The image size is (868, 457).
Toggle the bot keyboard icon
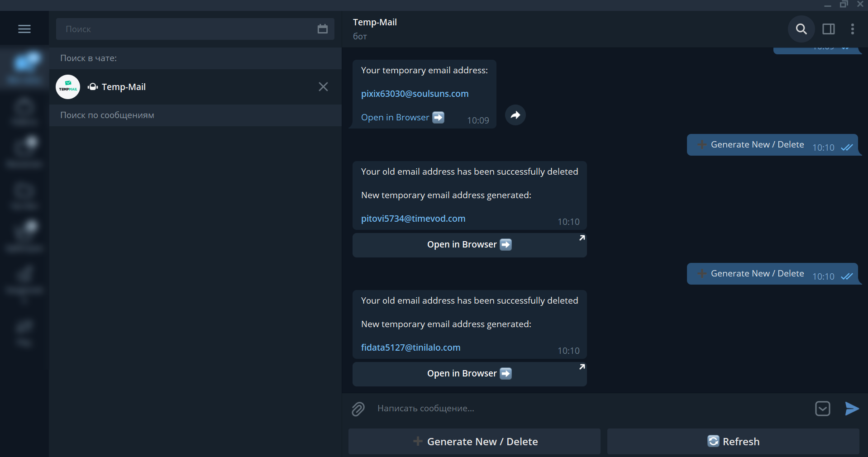tap(822, 409)
